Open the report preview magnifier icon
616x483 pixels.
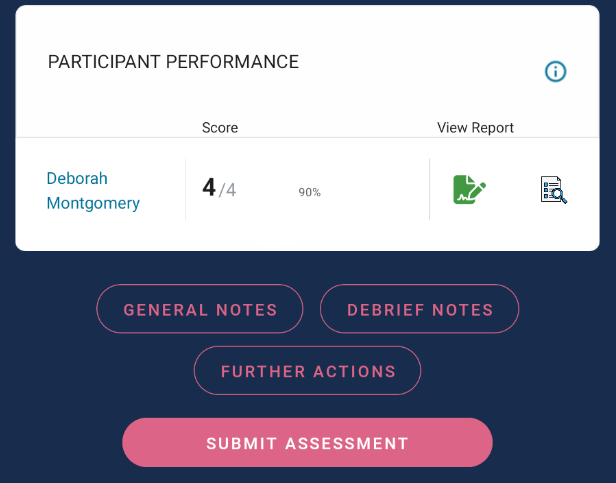coord(553,190)
